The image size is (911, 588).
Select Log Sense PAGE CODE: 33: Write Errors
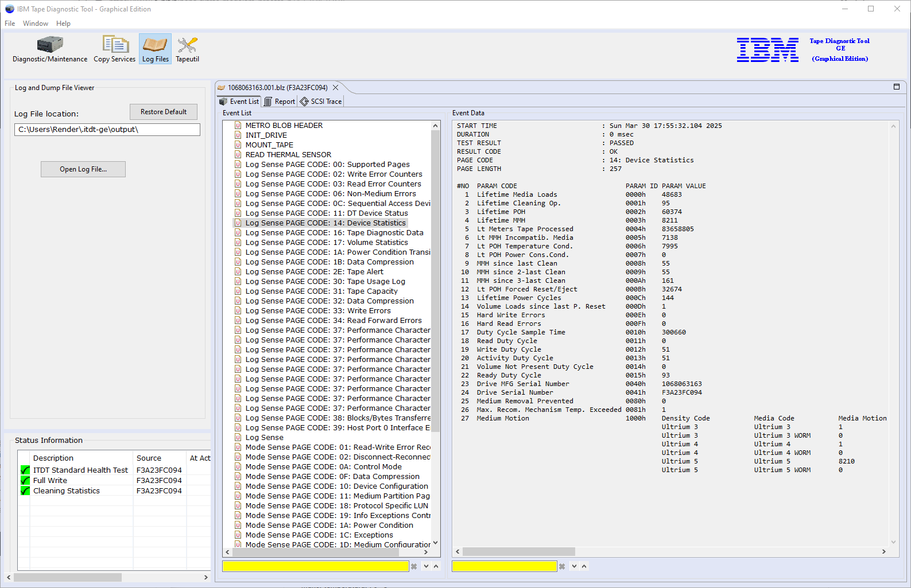click(318, 310)
